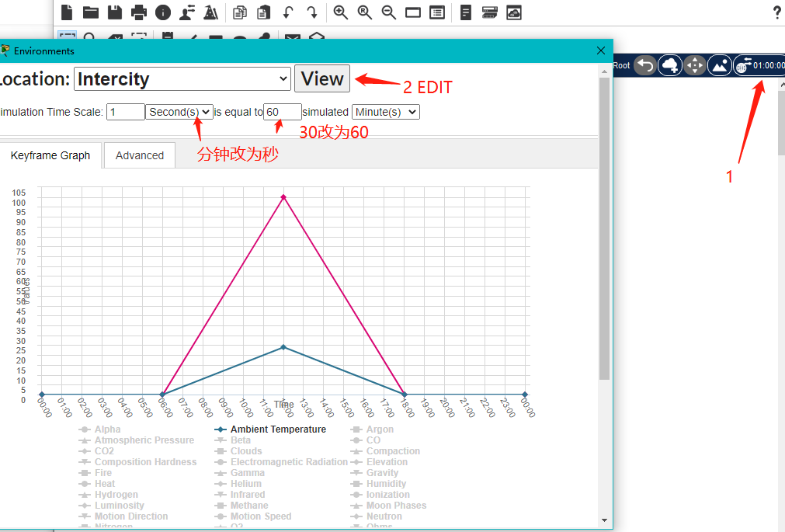This screenshot has height=532, width=785.
Task: Select the keyframe point at 06:00
Action: click(x=162, y=395)
